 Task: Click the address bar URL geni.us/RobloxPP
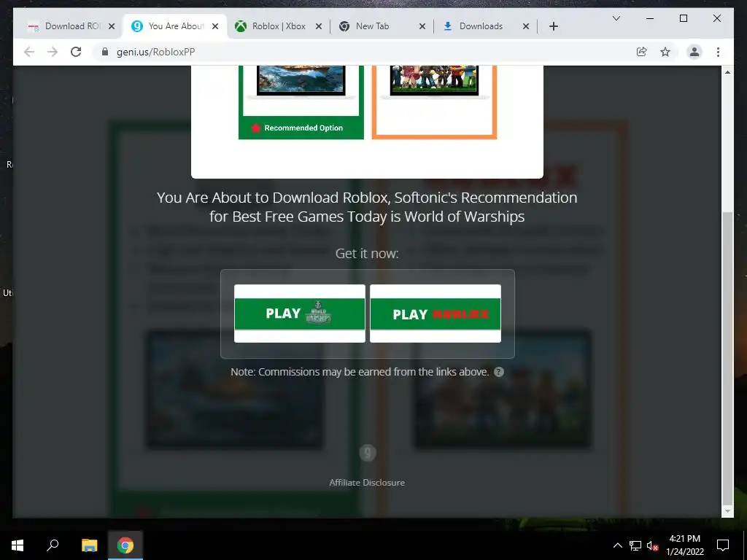point(156,52)
